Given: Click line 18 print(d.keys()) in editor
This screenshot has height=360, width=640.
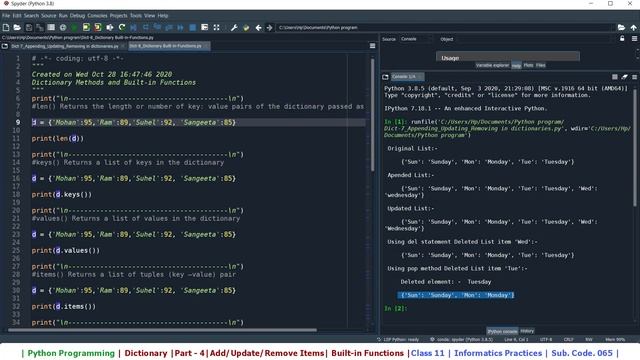Looking at the screenshot, I should point(62,194).
